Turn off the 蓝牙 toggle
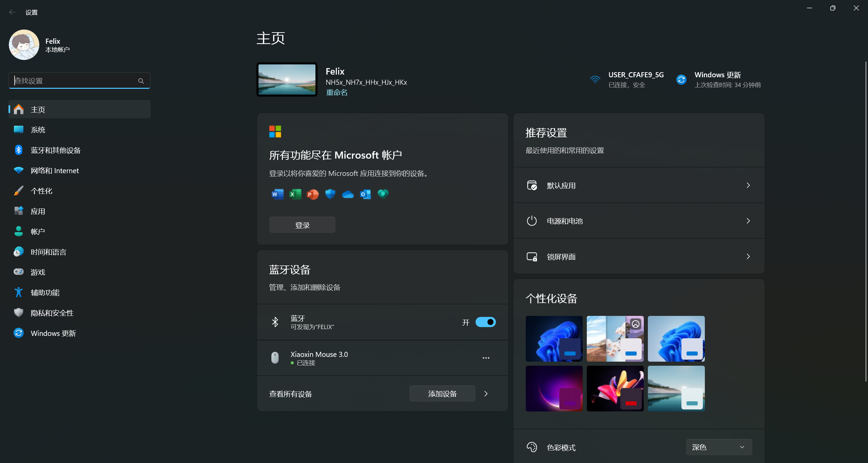The width and height of the screenshot is (868, 463). 485,322
